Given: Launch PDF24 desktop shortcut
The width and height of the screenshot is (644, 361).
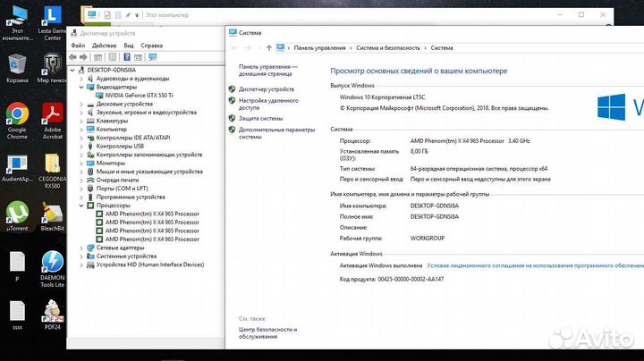Looking at the screenshot, I should coord(52,315).
